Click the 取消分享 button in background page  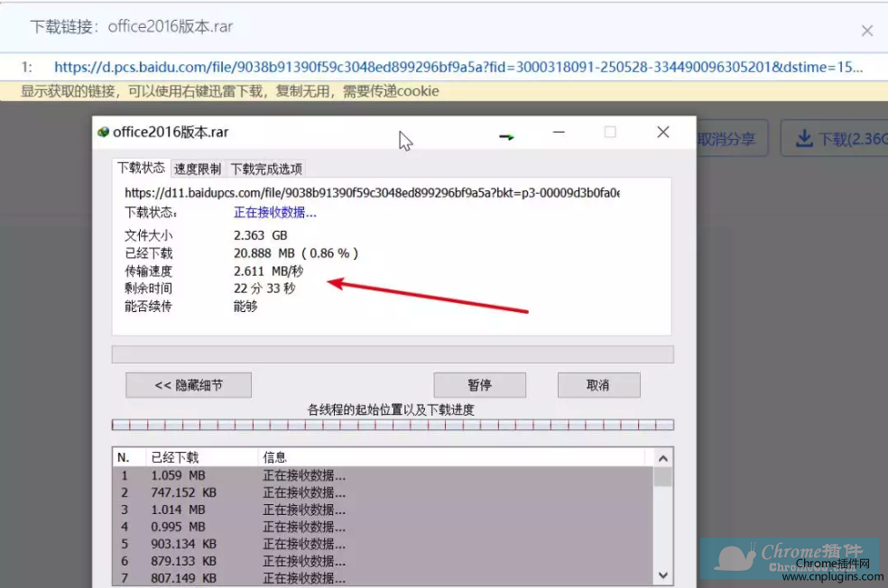[732, 139]
